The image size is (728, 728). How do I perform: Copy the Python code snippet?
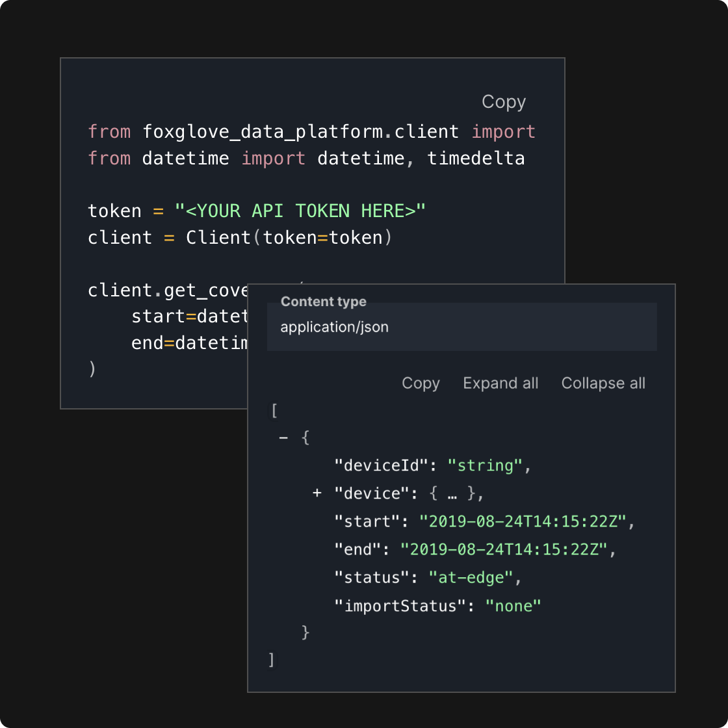[503, 102]
